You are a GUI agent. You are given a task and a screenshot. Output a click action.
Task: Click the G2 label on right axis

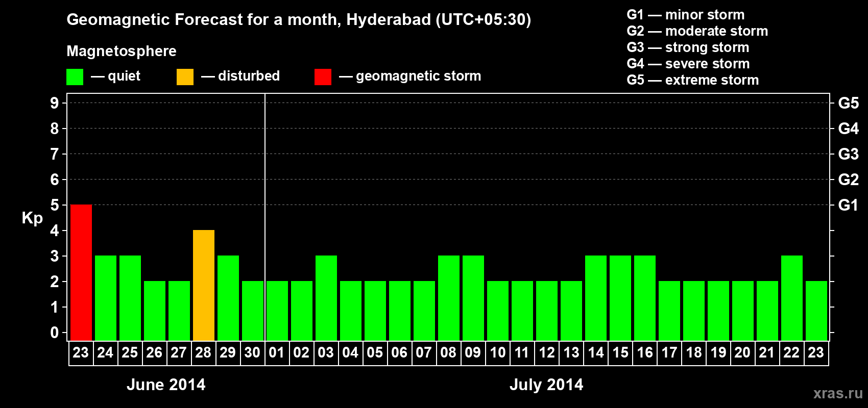pos(849,180)
